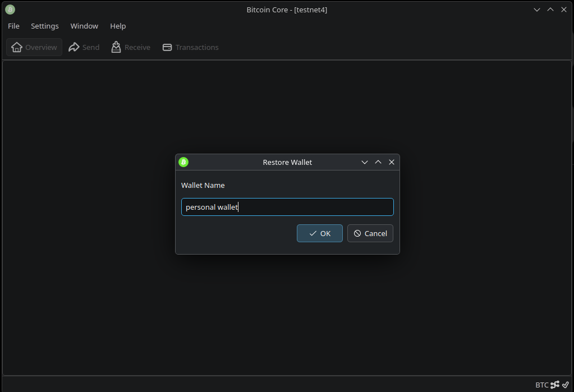Switch to the Overview tab
Viewport: 574px width, 392px height.
point(34,47)
